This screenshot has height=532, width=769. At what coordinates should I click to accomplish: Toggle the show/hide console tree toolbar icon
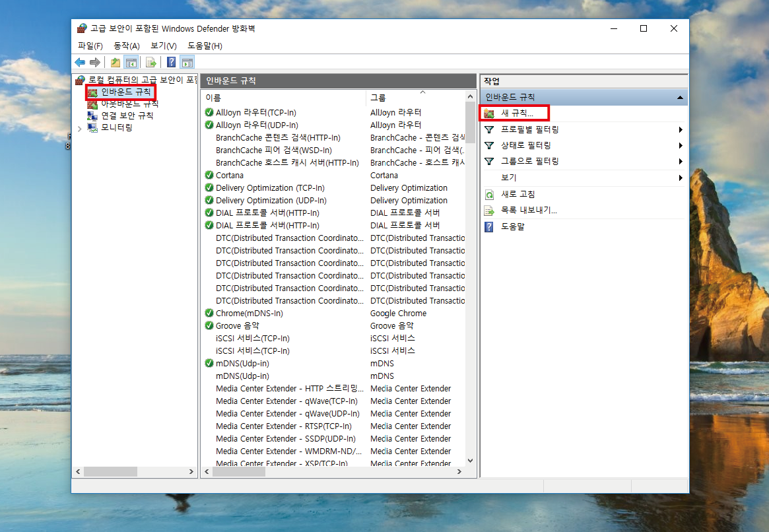(131, 62)
